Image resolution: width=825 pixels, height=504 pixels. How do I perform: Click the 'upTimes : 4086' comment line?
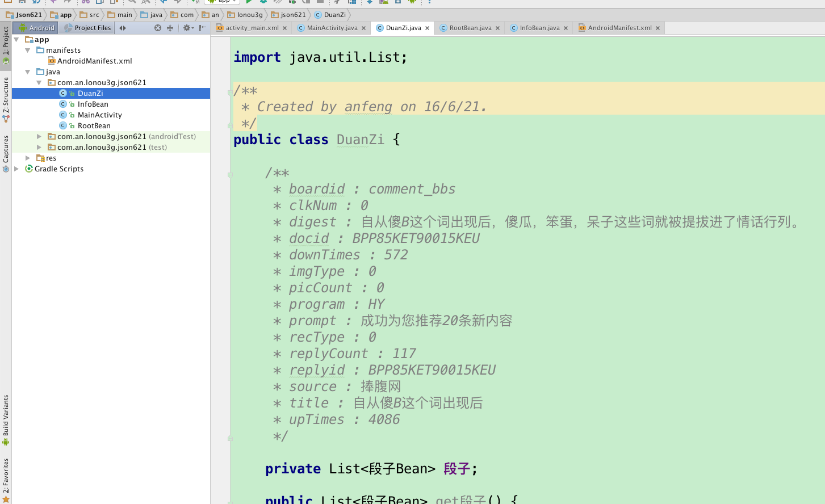[336, 419]
